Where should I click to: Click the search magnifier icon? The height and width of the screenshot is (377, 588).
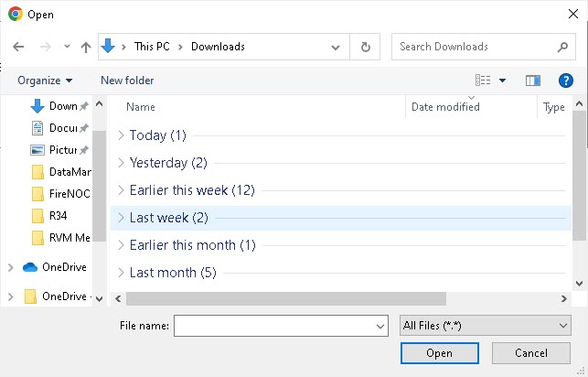pos(562,47)
